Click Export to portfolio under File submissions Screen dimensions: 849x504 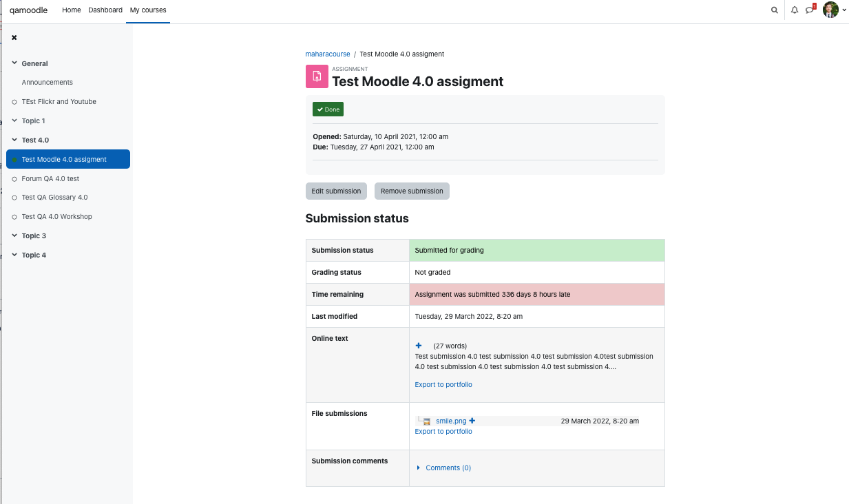pos(443,432)
